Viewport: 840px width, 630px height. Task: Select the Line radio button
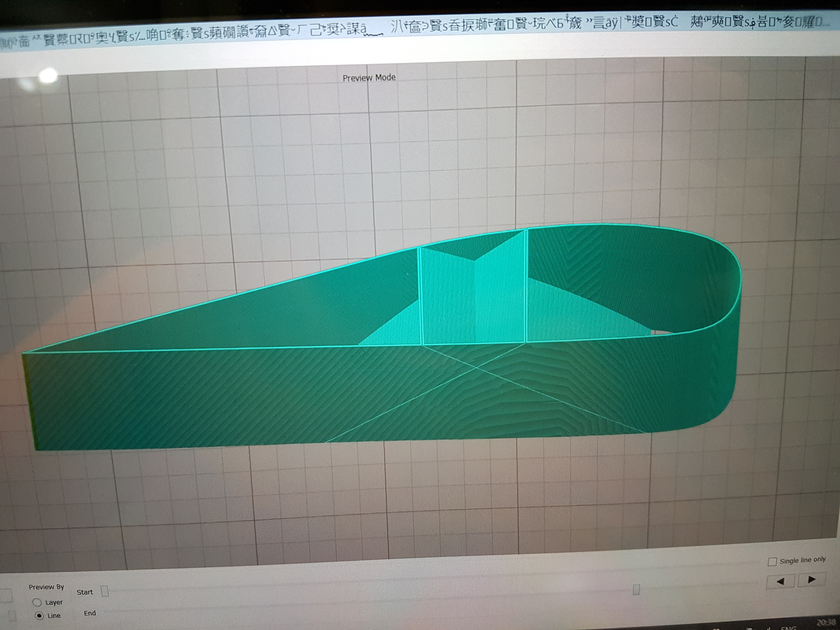tap(39, 616)
